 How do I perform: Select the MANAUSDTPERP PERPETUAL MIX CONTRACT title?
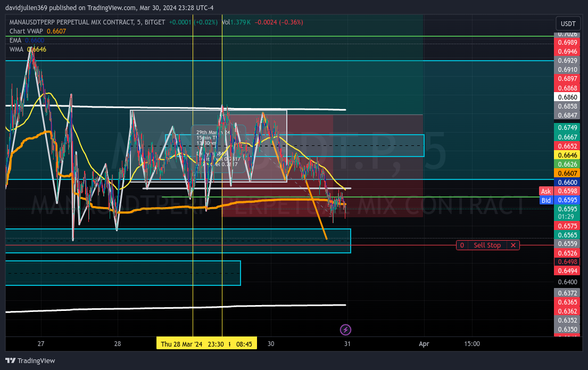[x=87, y=22]
